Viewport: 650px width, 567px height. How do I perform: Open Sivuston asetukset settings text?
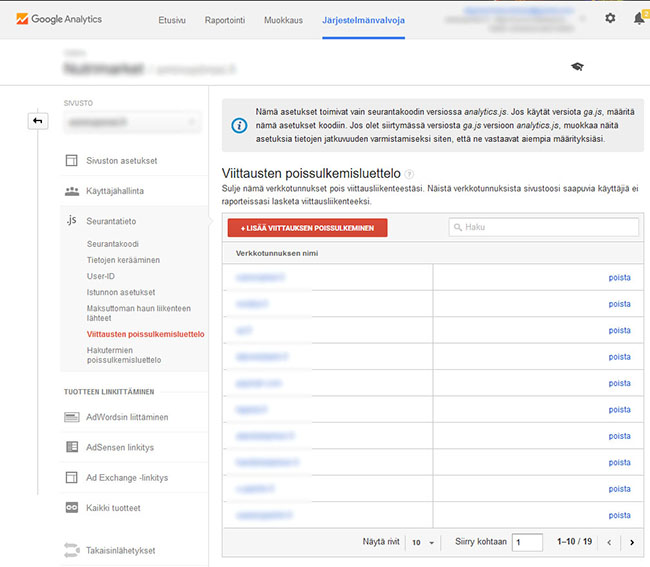[122, 161]
